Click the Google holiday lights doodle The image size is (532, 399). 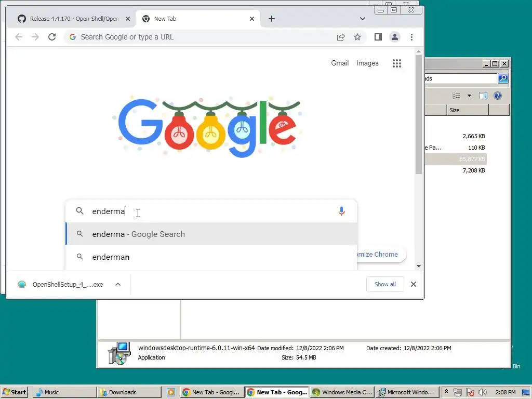point(207,127)
